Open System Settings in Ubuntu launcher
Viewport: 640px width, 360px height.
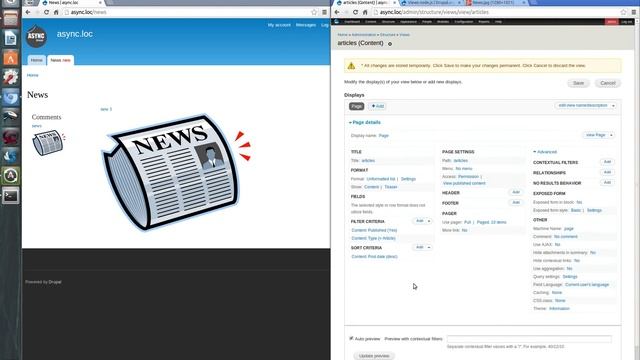coord(11,77)
